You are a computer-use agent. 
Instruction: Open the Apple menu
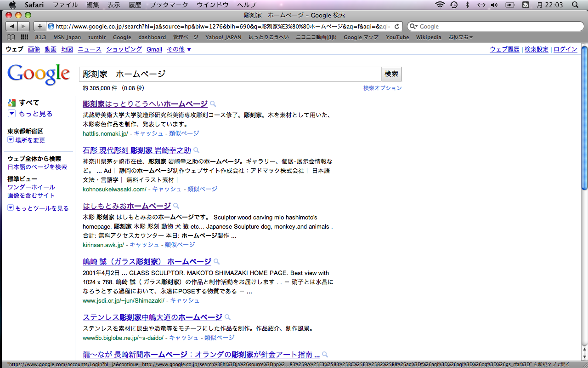(13, 5)
